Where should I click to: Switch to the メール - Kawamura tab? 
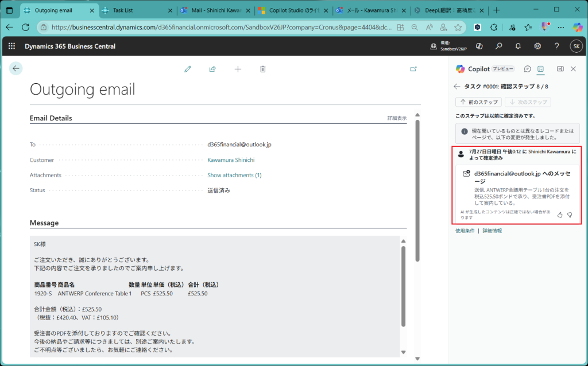pyautogui.click(x=372, y=10)
